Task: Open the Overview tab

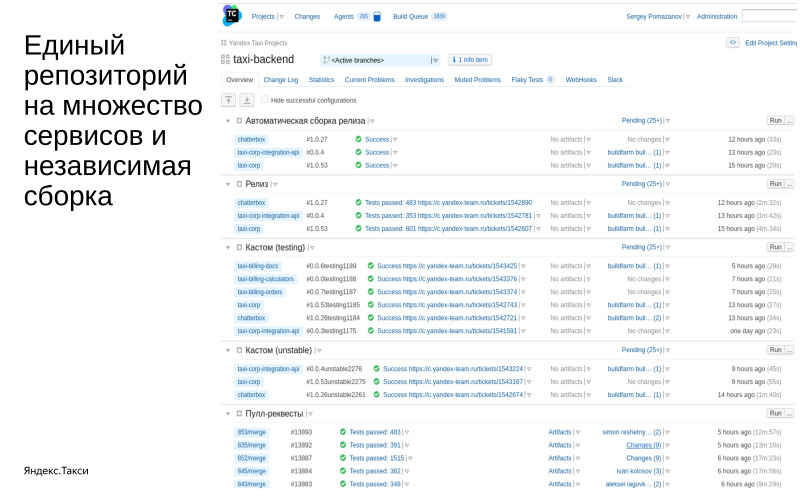Action: (x=239, y=80)
